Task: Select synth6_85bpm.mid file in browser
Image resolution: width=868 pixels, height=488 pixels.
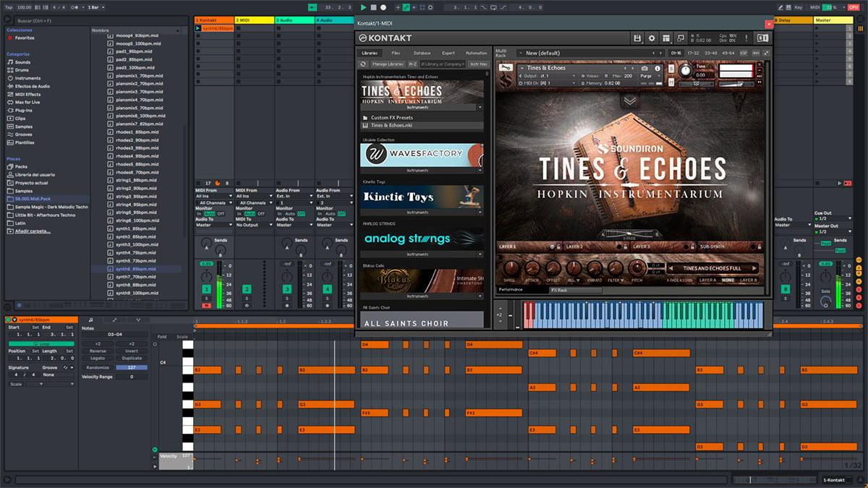Action: coord(137,269)
